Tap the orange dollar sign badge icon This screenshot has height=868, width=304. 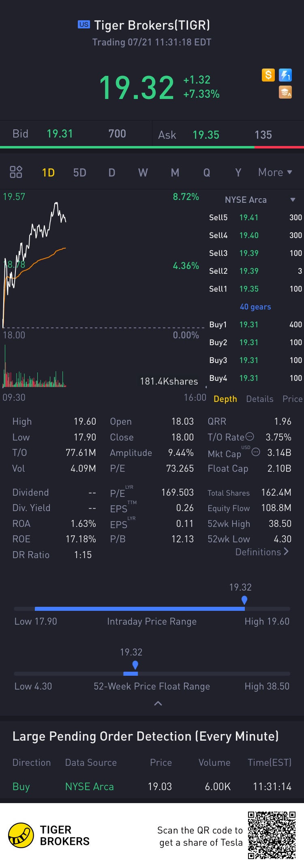[x=268, y=75]
